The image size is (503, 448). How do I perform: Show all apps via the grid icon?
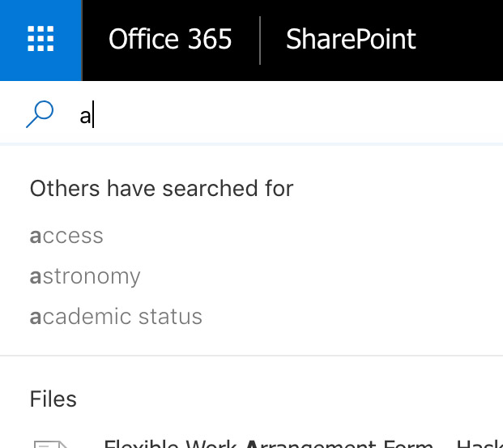40,39
